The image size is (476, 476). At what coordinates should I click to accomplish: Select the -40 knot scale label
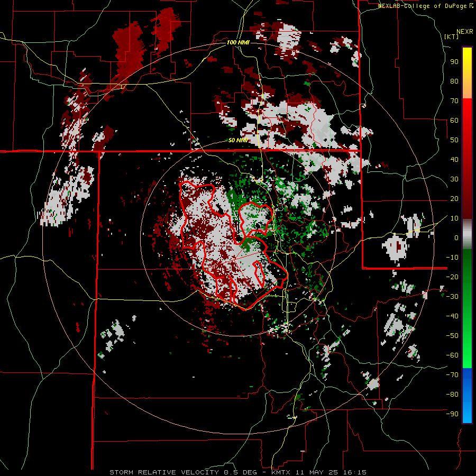click(x=452, y=316)
